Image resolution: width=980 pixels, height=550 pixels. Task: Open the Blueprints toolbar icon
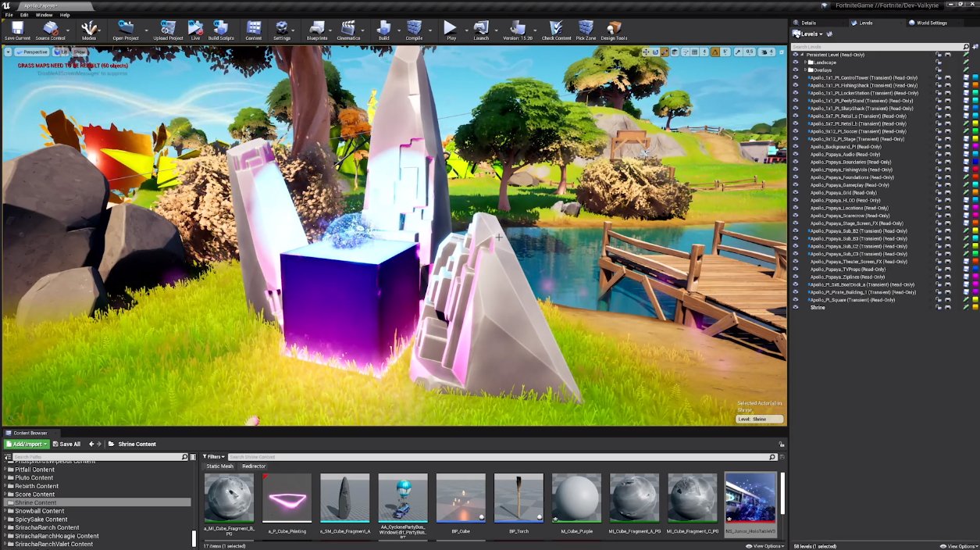point(317,30)
